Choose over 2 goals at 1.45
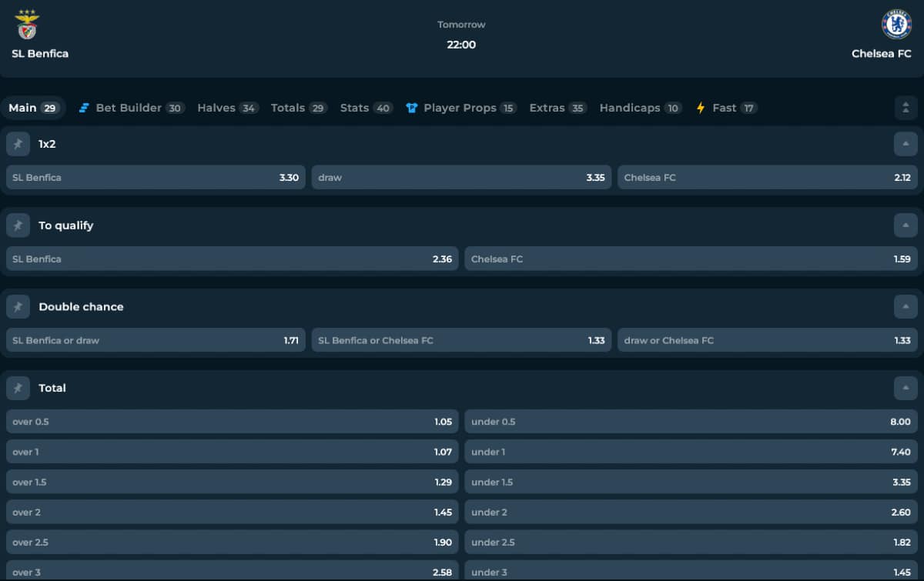This screenshot has width=924, height=581. pos(233,512)
